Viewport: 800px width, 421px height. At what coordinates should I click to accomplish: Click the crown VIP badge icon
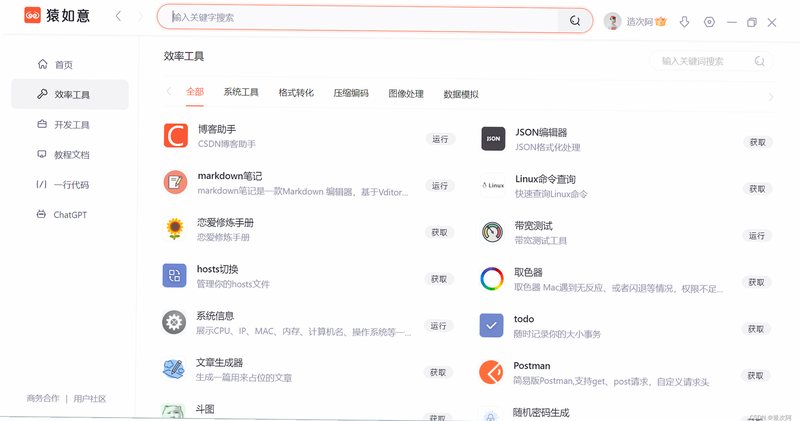661,21
